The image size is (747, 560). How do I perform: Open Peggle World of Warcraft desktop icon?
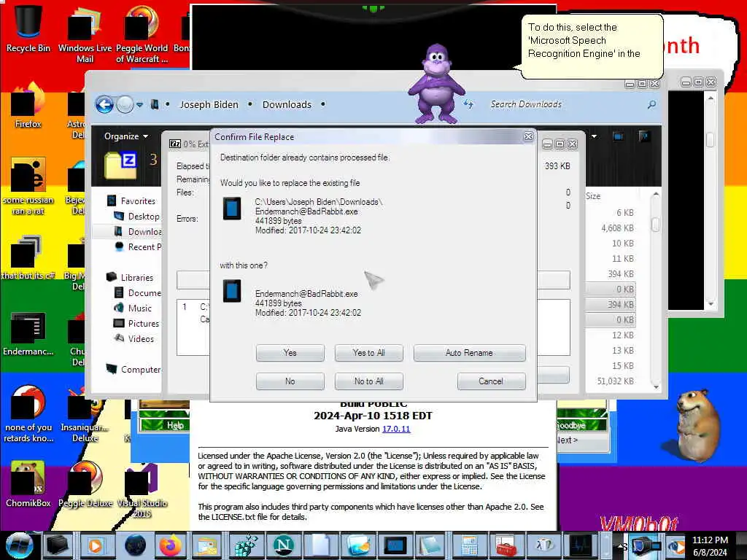click(142, 33)
